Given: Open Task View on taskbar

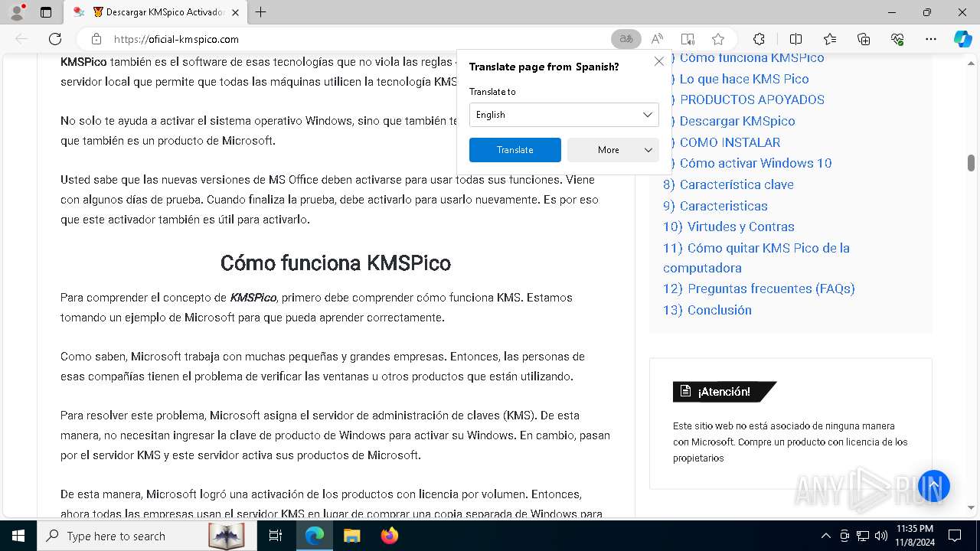Looking at the screenshot, I should pyautogui.click(x=276, y=536).
